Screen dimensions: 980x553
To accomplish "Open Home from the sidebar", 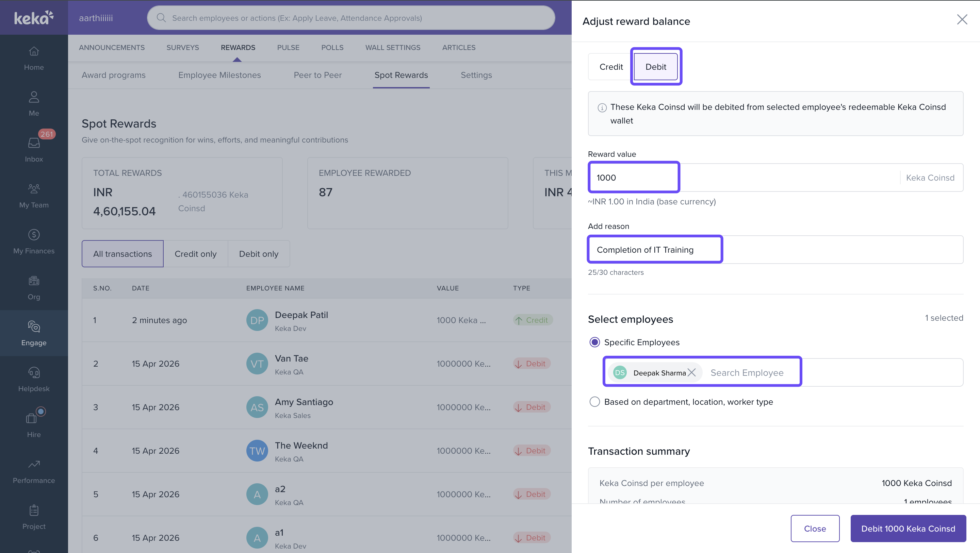I will pos(34,58).
